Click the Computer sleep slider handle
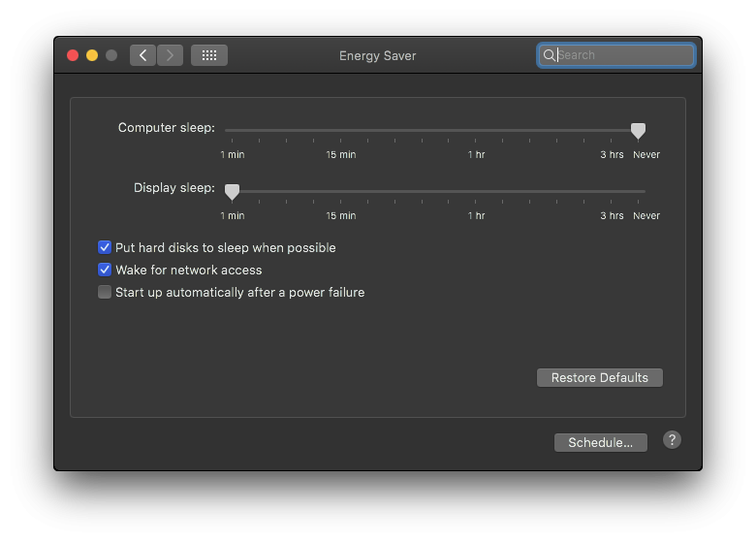 [x=638, y=130]
